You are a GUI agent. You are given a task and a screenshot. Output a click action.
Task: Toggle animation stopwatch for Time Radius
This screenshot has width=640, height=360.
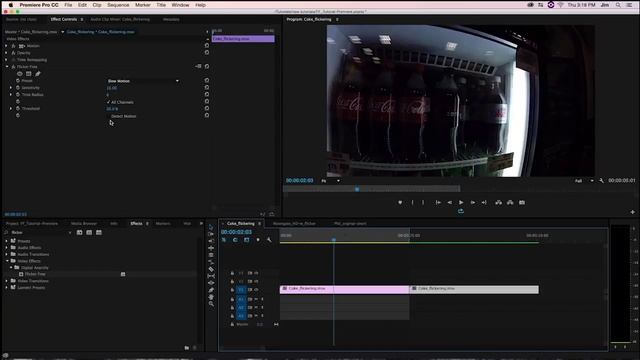(18, 95)
